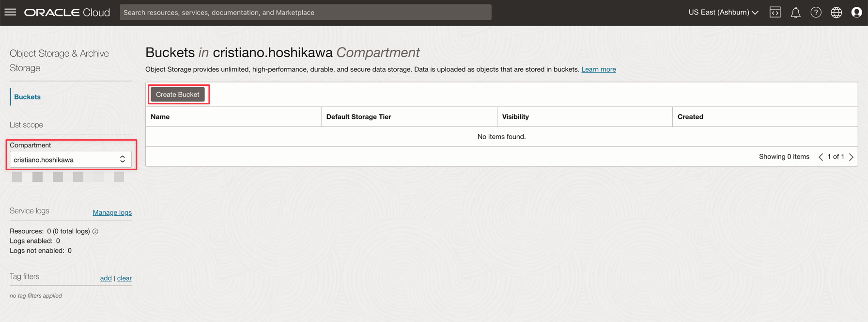Open Cloud Shell developer tools icon
Image resolution: width=868 pixels, height=322 pixels.
click(775, 12)
